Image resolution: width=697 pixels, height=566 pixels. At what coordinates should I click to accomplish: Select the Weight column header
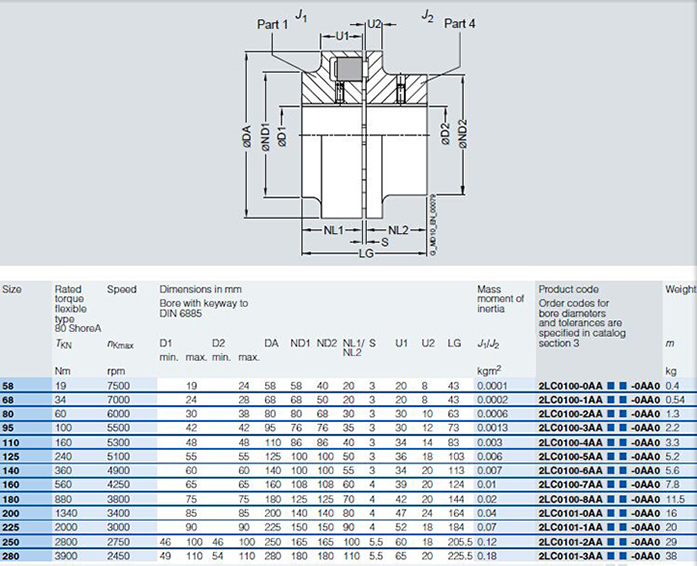point(680,290)
